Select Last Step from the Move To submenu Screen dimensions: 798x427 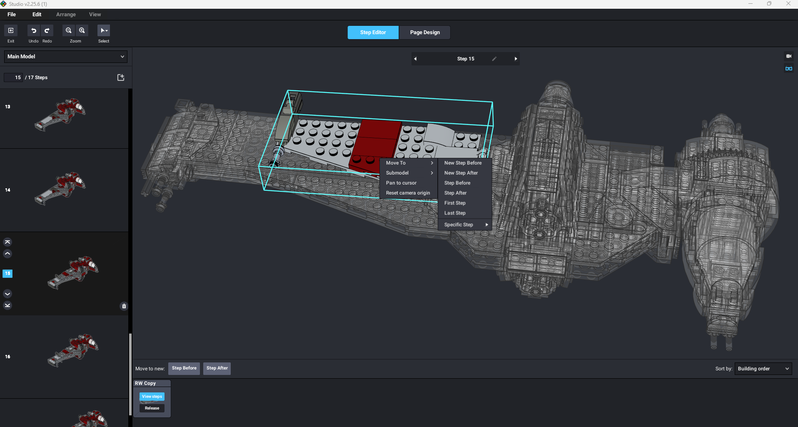coord(455,213)
